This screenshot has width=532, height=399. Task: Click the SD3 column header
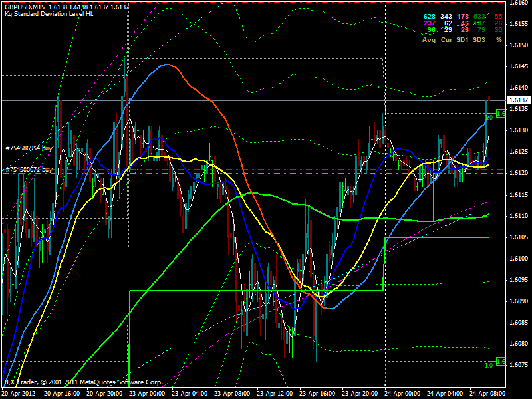click(479, 40)
